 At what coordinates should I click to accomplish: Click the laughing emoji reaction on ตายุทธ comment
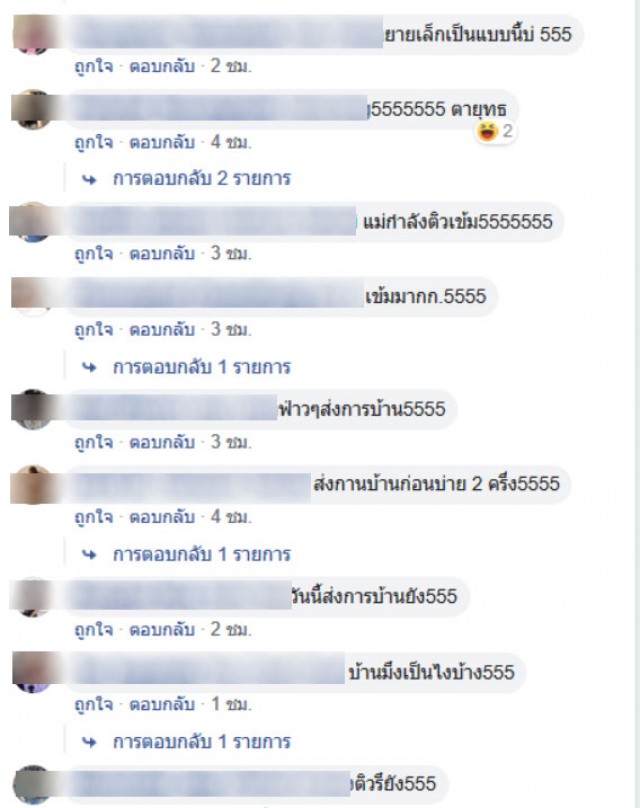click(x=486, y=132)
